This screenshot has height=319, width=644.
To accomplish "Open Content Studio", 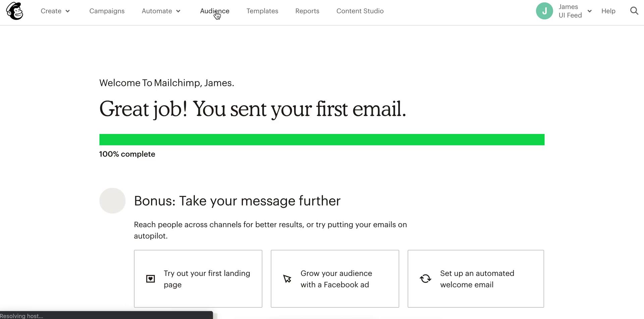I will [x=360, y=11].
